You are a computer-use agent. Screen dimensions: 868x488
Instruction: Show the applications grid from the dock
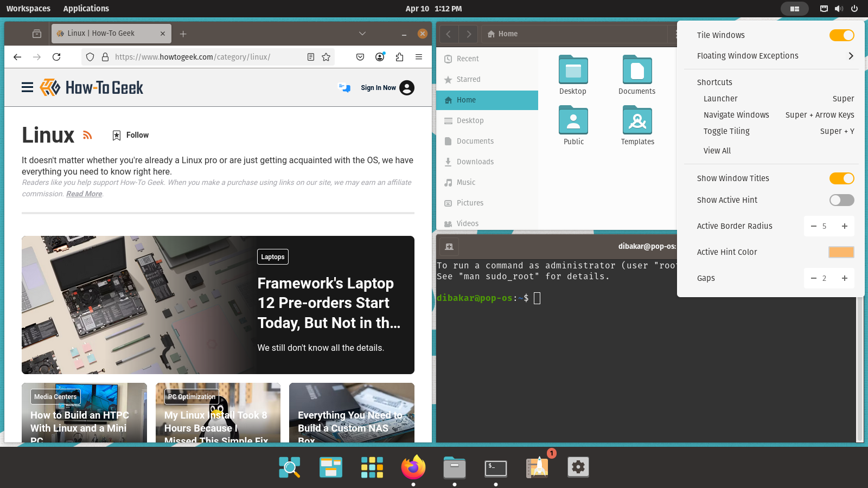pyautogui.click(x=372, y=467)
